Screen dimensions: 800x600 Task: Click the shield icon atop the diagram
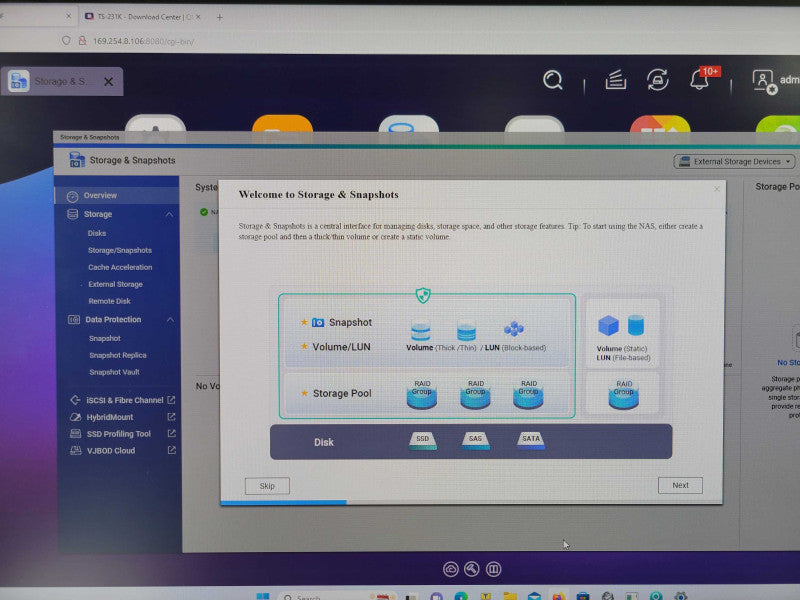pyautogui.click(x=423, y=295)
